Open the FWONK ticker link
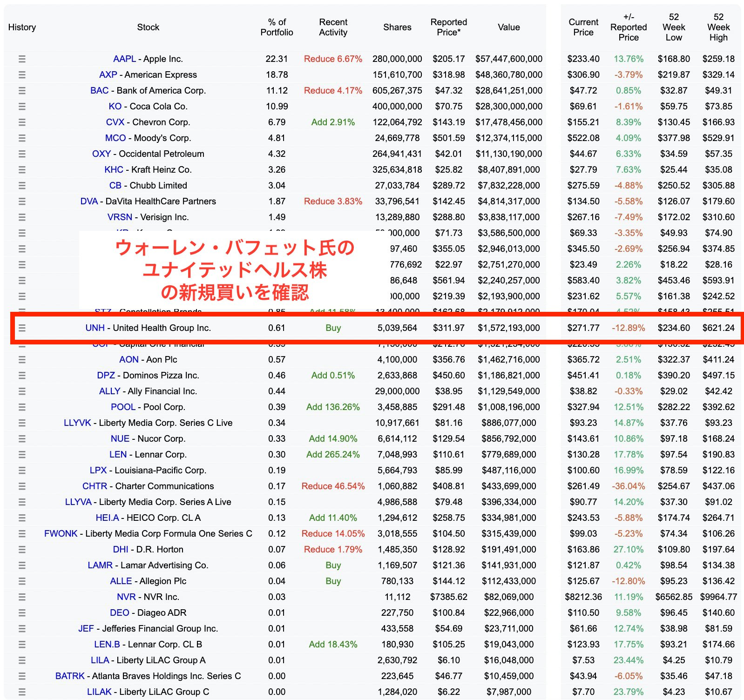This screenshot has height=700, width=744. coord(61,534)
